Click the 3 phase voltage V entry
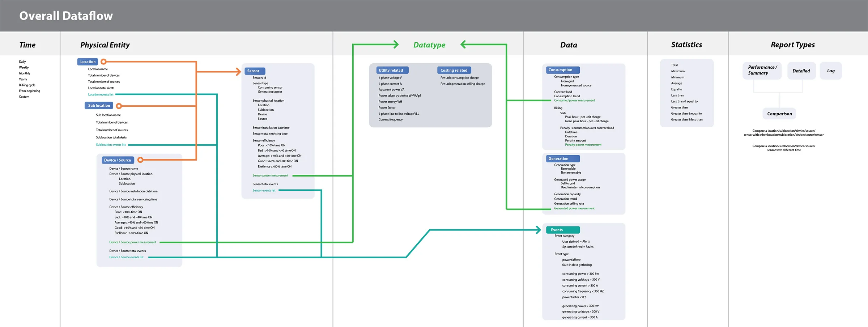 pyautogui.click(x=390, y=78)
